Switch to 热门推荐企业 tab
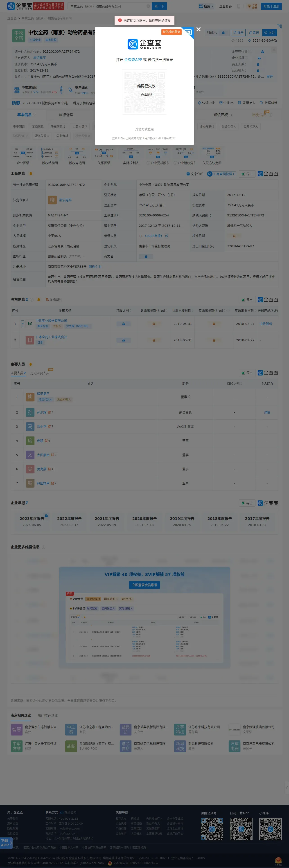The height and width of the screenshot is (868, 289). tap(47, 715)
